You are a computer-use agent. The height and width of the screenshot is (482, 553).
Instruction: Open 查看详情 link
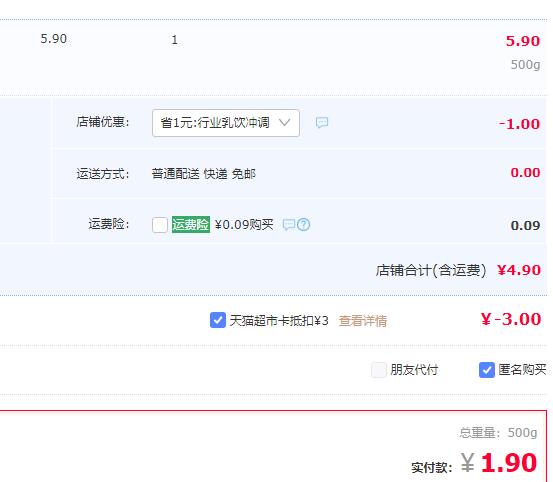click(x=363, y=321)
